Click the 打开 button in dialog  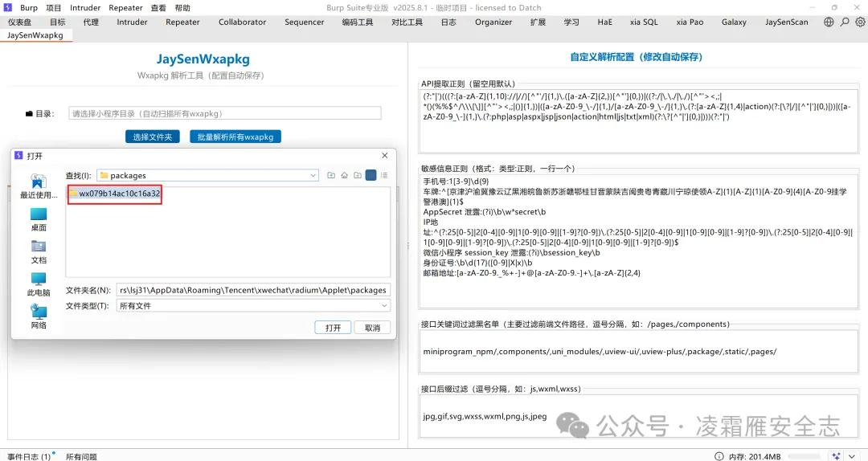(334, 328)
